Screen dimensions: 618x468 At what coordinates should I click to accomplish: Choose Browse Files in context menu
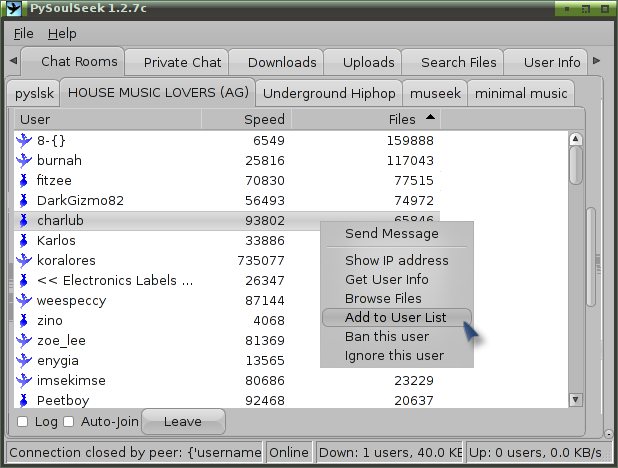[x=396, y=298]
